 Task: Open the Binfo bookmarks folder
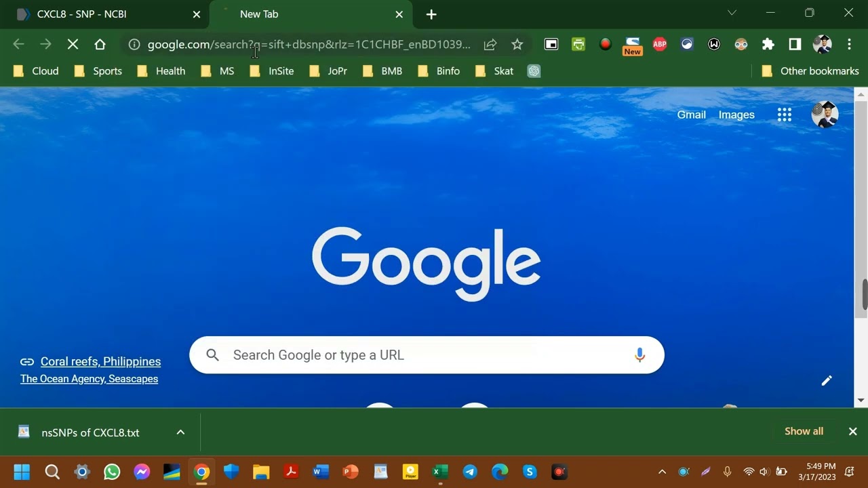(x=439, y=71)
